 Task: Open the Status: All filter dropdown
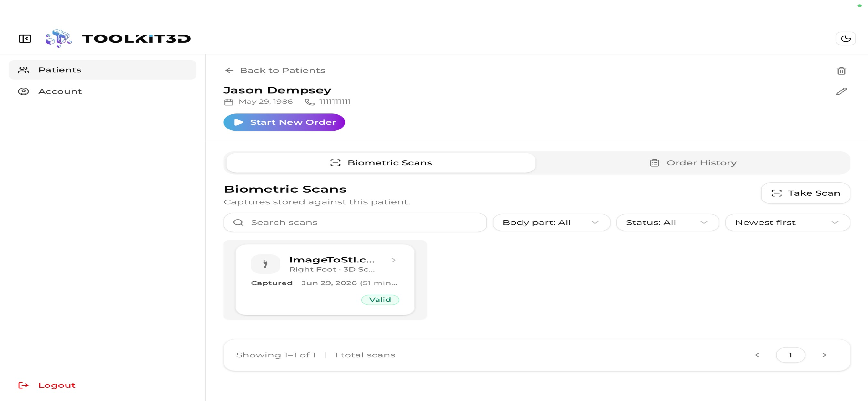(x=667, y=222)
